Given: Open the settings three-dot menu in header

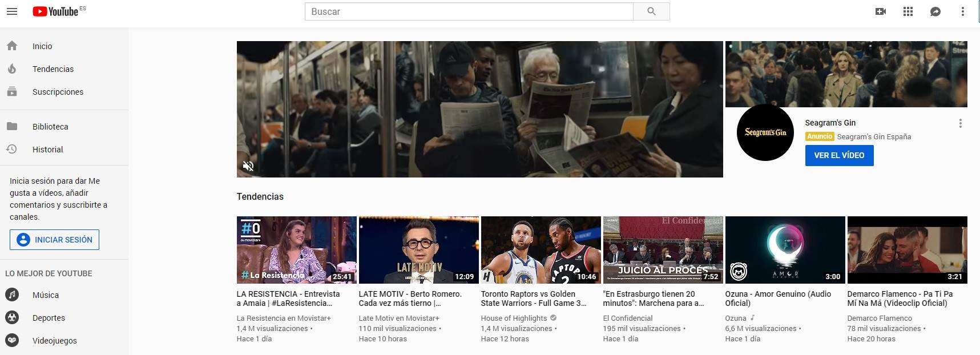Looking at the screenshot, I should (x=962, y=11).
